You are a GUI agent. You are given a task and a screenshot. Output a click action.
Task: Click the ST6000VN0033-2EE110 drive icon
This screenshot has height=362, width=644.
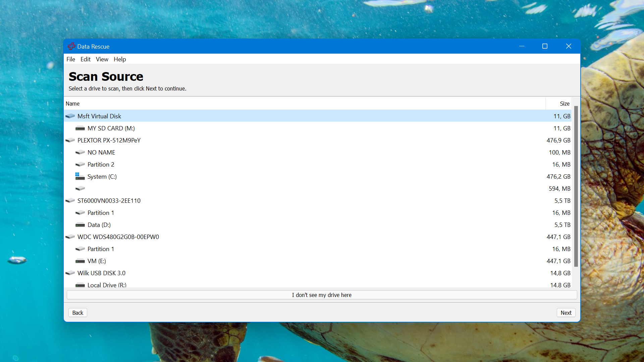click(x=70, y=200)
